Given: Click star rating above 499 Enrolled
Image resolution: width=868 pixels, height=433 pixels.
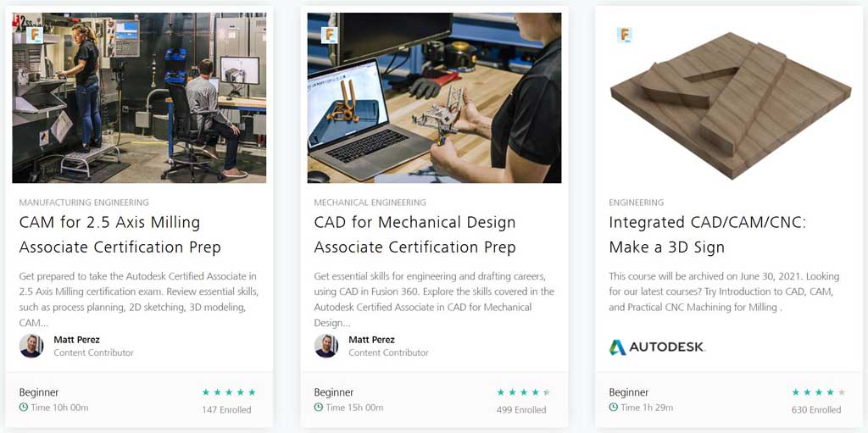Looking at the screenshot, I should point(523,392).
